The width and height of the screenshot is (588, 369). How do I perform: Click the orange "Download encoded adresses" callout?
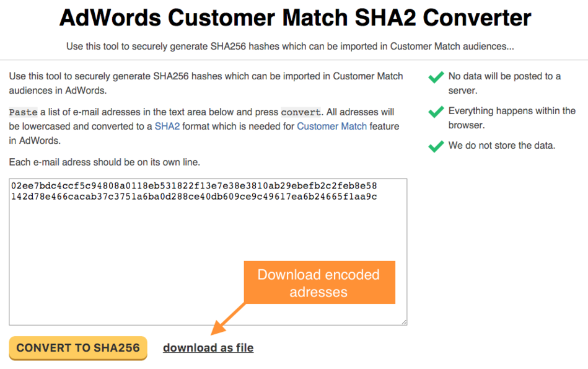coord(318,283)
